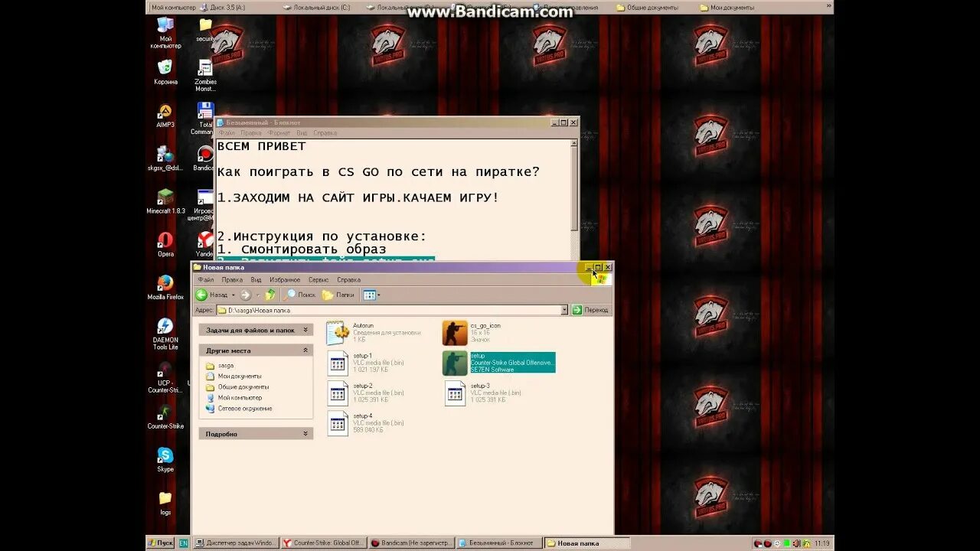Open Общие документы in top toolbar
This screenshot has height=551, width=980.
click(x=647, y=7)
